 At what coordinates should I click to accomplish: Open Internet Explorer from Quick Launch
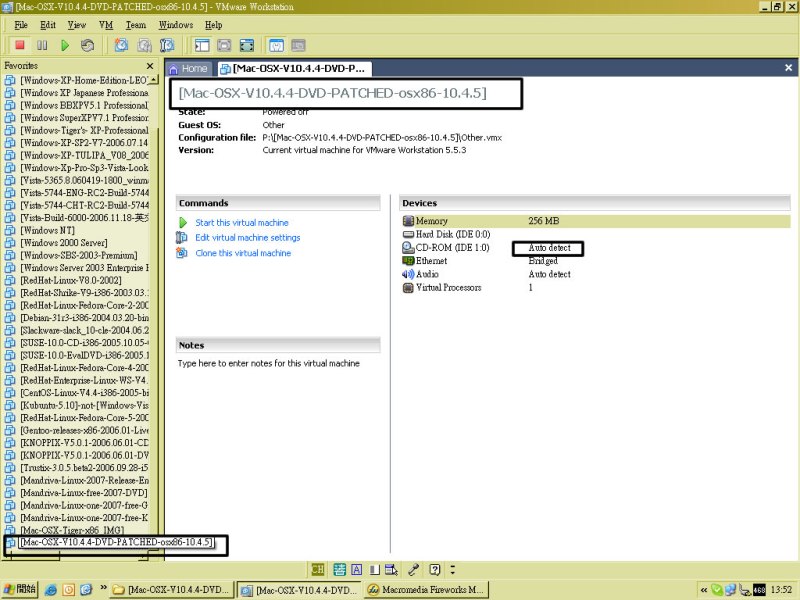tap(51, 590)
